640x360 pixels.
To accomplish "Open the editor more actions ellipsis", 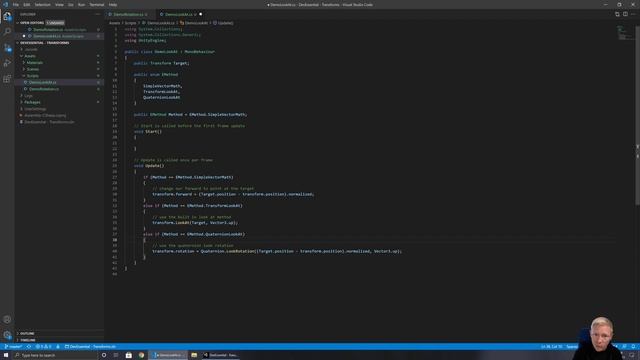I will (633, 14).
